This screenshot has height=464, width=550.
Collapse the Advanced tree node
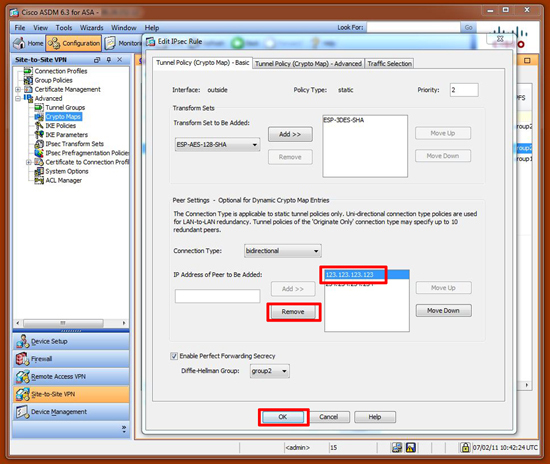pos(18,99)
